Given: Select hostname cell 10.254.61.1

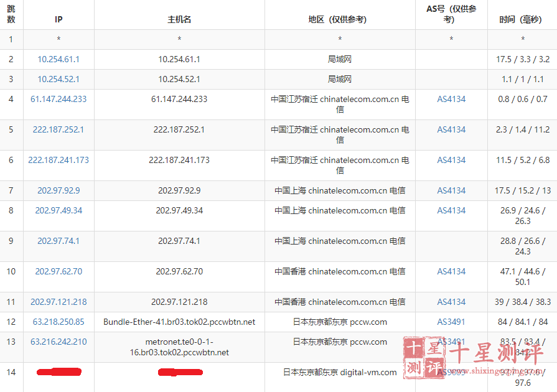Looking at the screenshot, I should 179,59.
